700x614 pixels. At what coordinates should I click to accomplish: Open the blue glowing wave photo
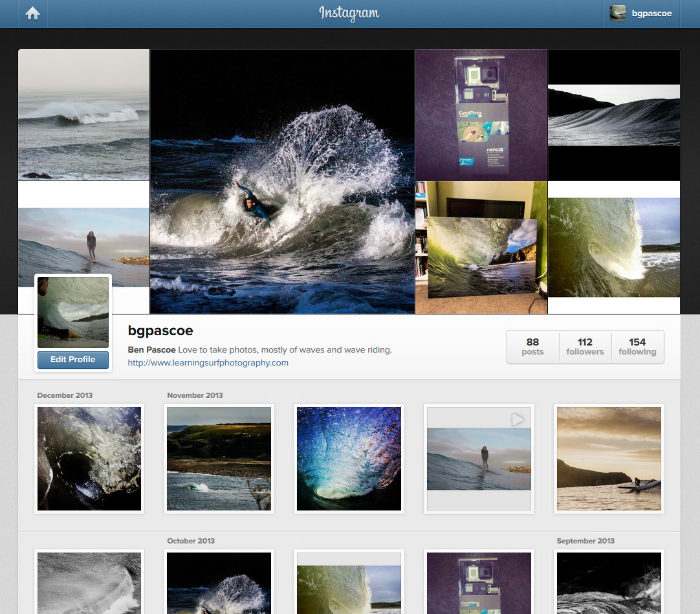(349, 459)
